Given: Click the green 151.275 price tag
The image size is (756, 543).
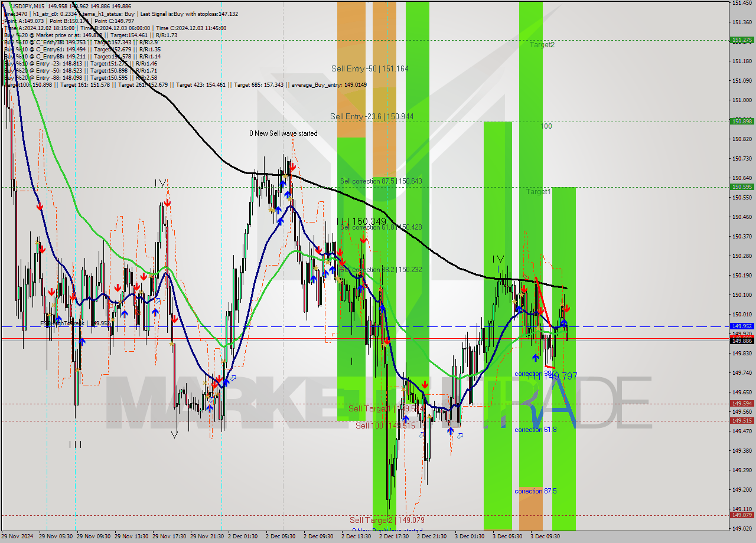Looking at the screenshot, I should [742, 40].
